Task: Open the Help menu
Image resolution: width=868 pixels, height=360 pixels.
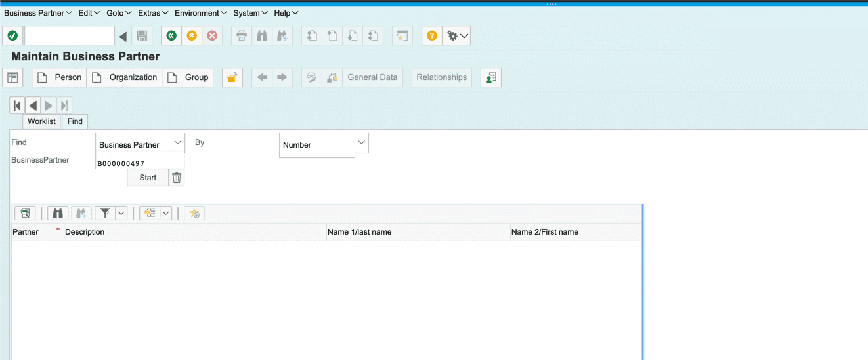Action: (286, 13)
